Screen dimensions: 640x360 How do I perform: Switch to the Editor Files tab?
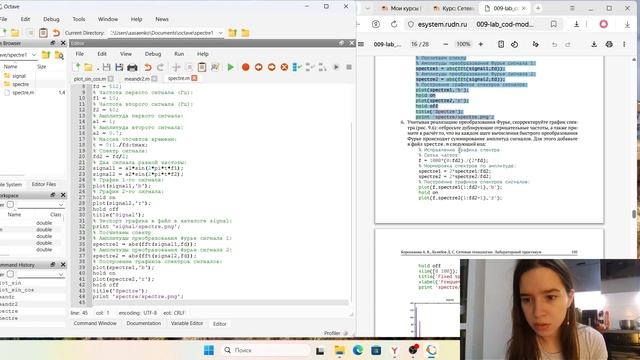click(44, 184)
